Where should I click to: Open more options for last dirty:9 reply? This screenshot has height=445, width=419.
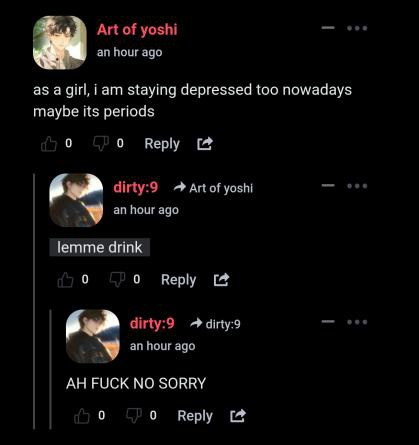click(x=357, y=322)
